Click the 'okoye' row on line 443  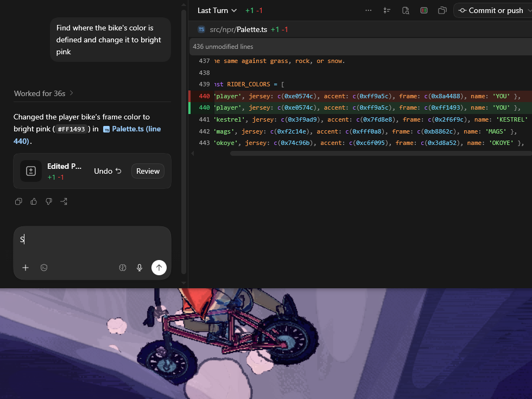point(360,143)
